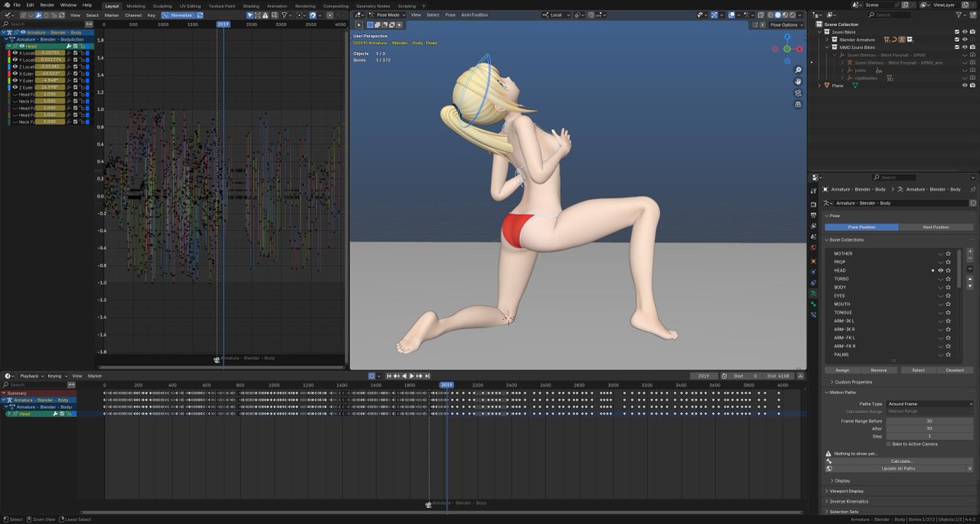This screenshot has height=524, width=980.
Task: Click the Frame Range Before value field
Action: click(x=930, y=421)
